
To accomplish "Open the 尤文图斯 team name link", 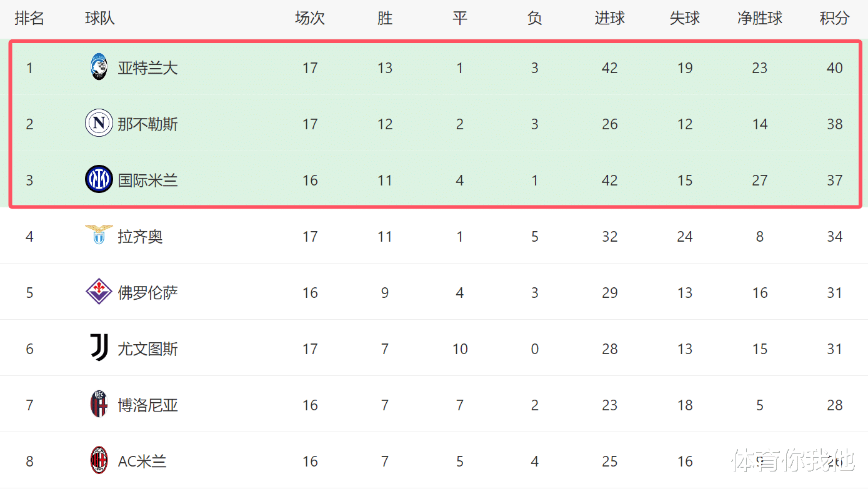I will click(x=147, y=349).
